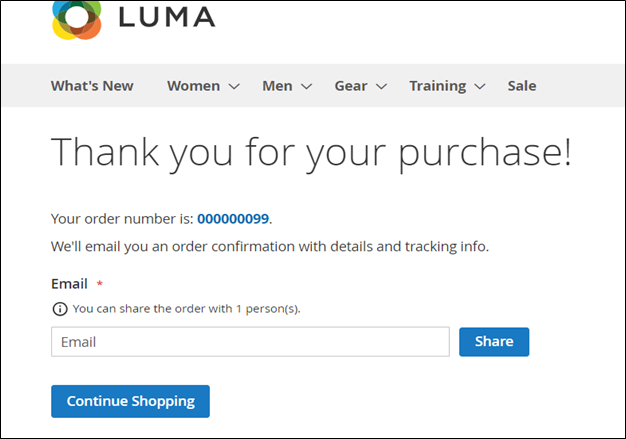Image resolution: width=626 pixels, height=439 pixels.
Task: Focus the Email input field
Action: pos(250,342)
